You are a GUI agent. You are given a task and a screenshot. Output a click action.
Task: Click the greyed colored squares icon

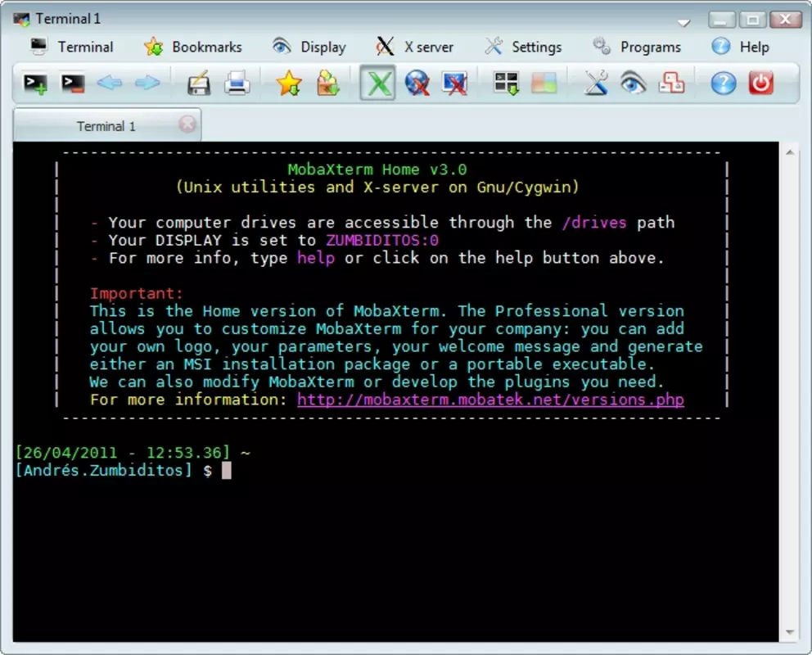pos(544,83)
